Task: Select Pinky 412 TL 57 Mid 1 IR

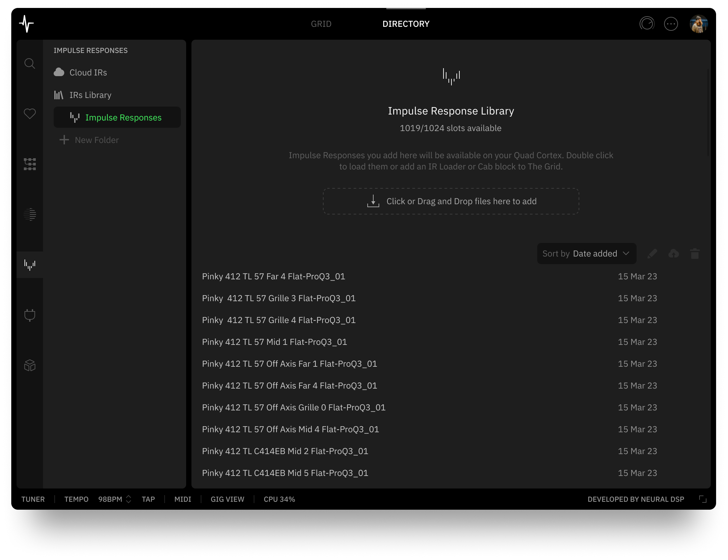Action: point(274,342)
